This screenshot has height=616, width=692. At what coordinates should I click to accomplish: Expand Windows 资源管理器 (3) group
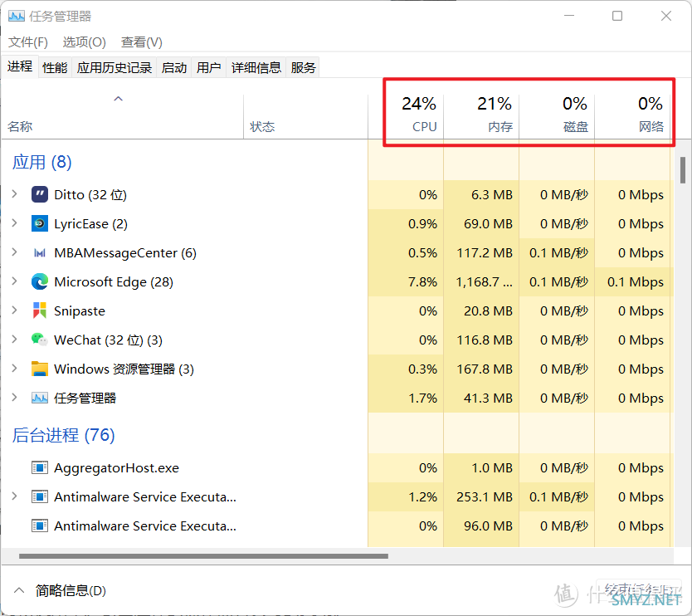click(x=15, y=369)
